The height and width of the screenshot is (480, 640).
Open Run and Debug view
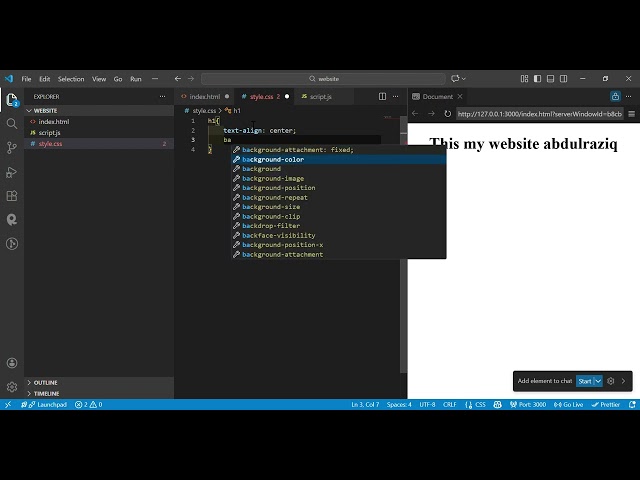tap(12, 172)
